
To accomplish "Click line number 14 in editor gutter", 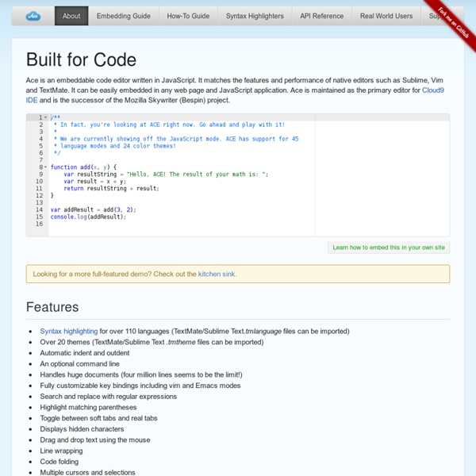I will [39, 209].
